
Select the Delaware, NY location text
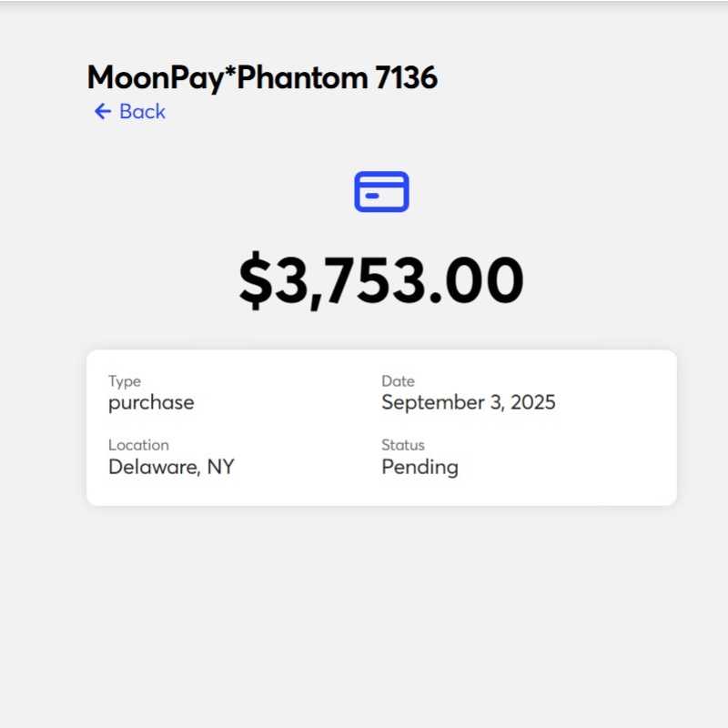pyautogui.click(x=171, y=467)
